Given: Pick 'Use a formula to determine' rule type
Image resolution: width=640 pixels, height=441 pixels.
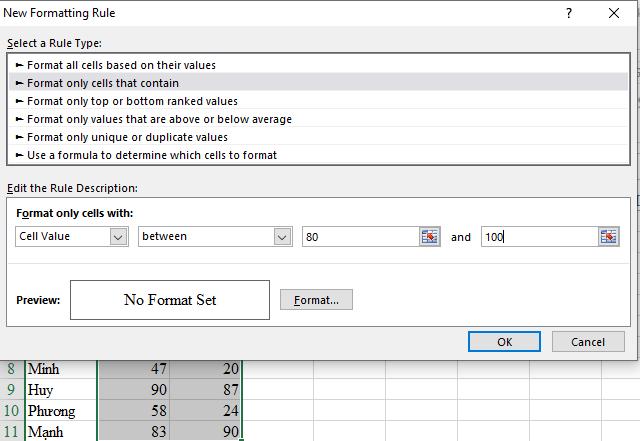Looking at the screenshot, I should (152, 155).
